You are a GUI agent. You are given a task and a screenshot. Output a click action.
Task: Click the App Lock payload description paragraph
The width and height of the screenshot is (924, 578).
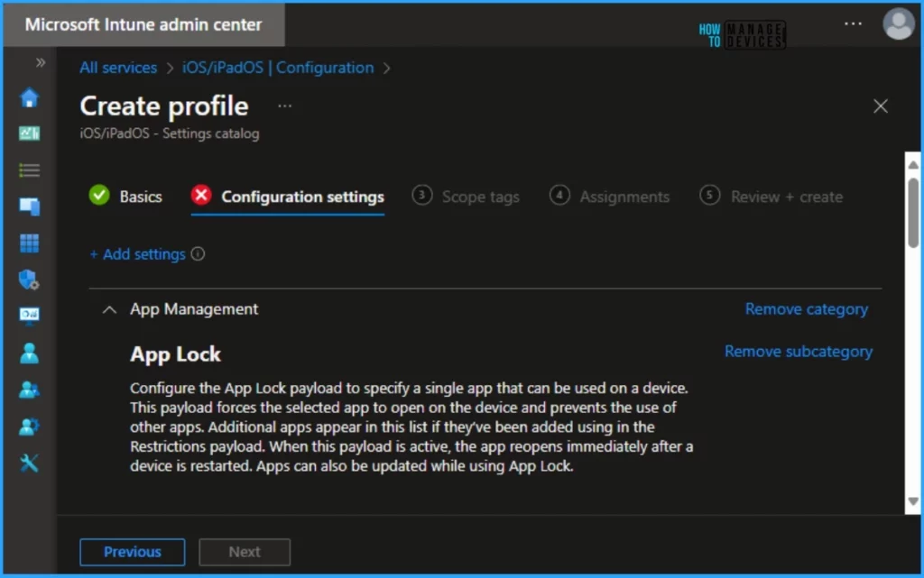[x=411, y=427]
